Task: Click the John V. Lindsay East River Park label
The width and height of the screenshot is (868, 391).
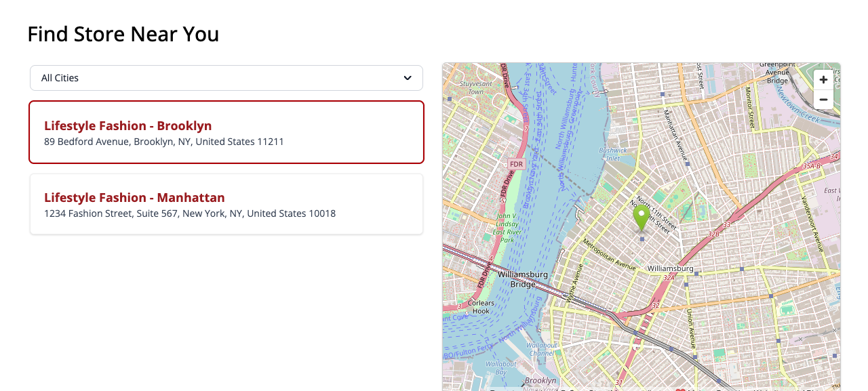Action: (507, 228)
